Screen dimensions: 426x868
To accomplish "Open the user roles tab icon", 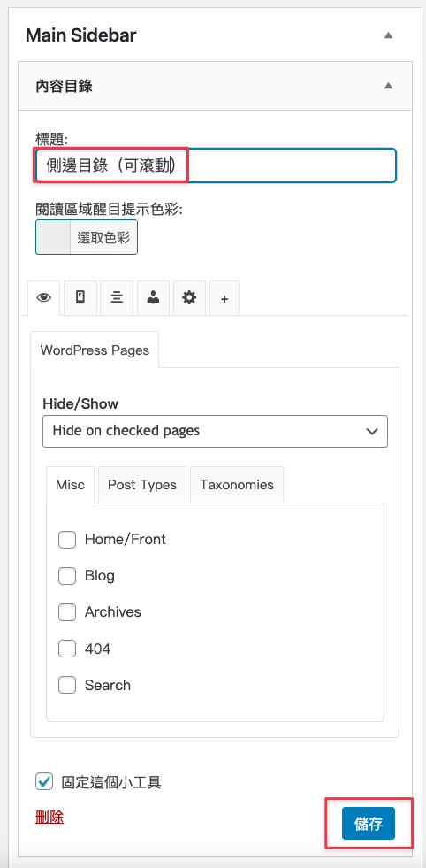I will click(x=153, y=298).
